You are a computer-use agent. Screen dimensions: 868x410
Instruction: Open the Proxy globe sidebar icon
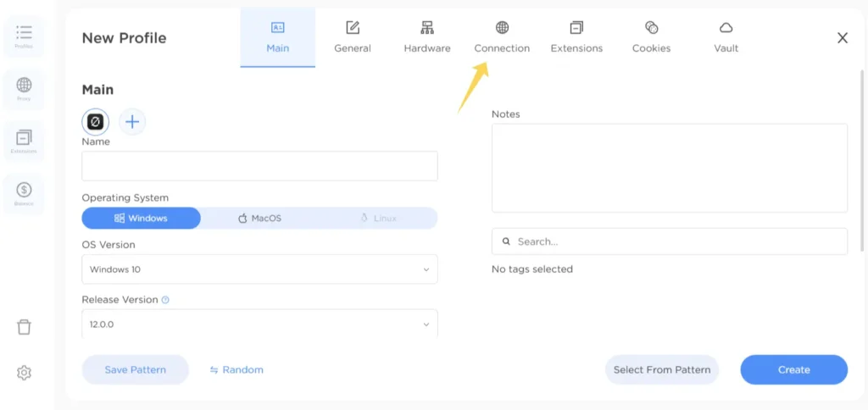pyautogui.click(x=24, y=89)
